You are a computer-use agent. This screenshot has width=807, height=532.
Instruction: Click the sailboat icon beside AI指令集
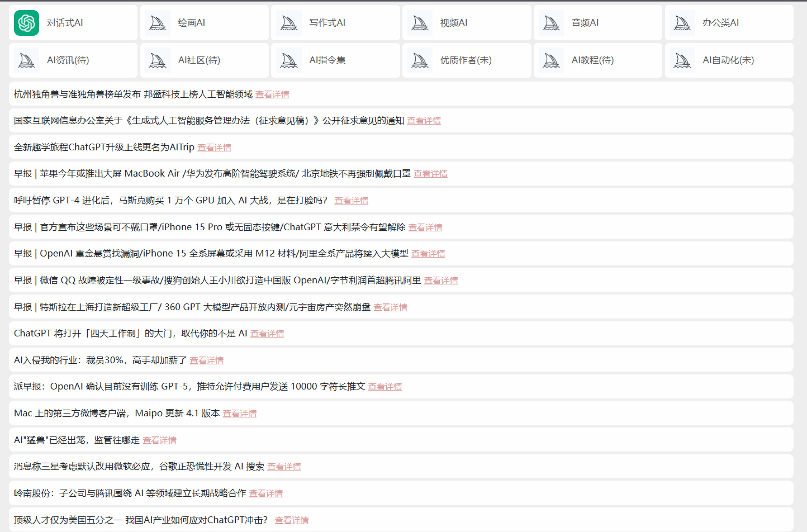289,60
